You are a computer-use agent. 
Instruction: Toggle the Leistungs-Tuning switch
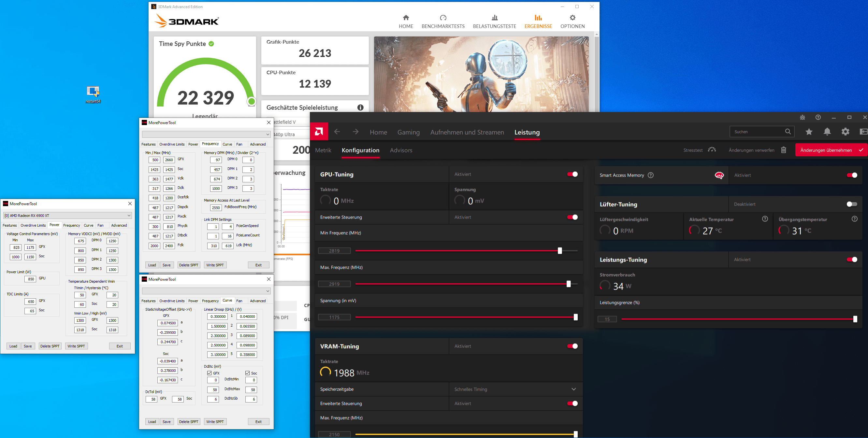[x=852, y=260]
